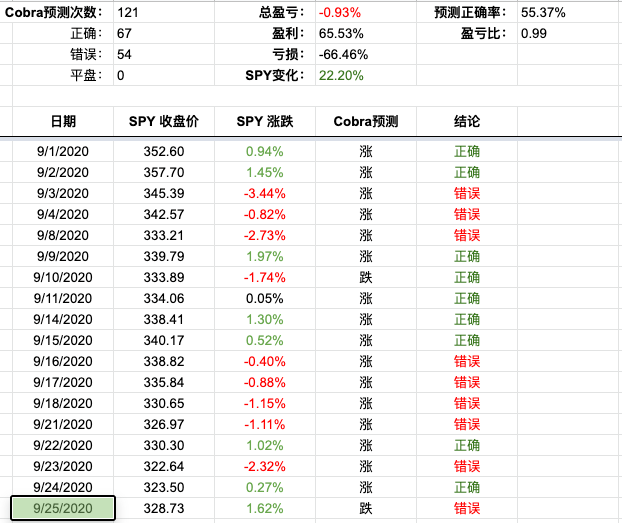Select the change cell -1.11%

point(265,425)
